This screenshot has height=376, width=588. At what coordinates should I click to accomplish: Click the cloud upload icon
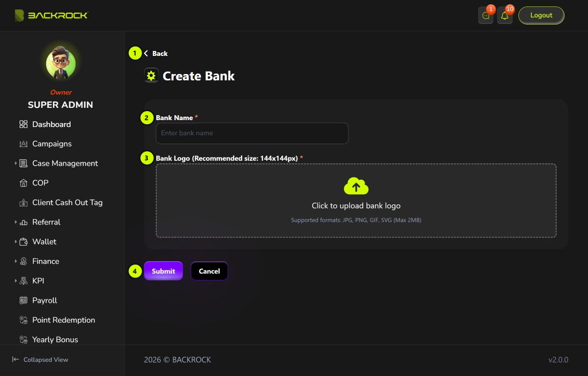click(356, 186)
